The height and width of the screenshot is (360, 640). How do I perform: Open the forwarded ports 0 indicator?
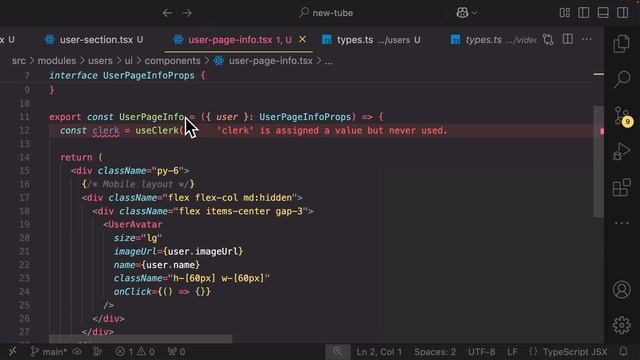[176, 351]
